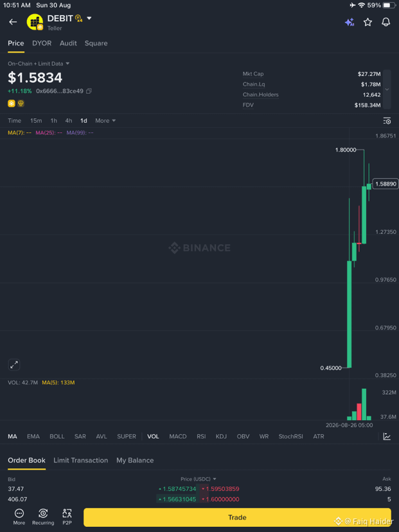Select My Balance tab

coord(135,461)
